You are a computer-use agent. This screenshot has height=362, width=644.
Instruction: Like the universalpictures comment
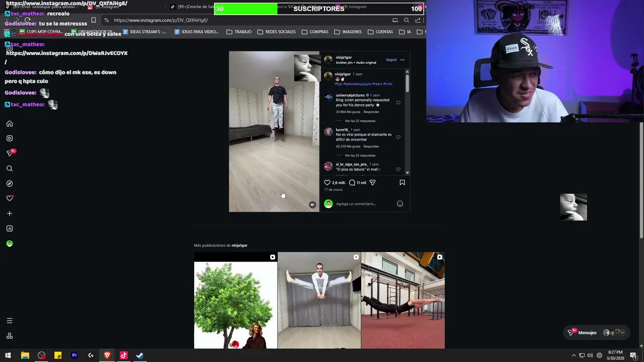pos(398,103)
